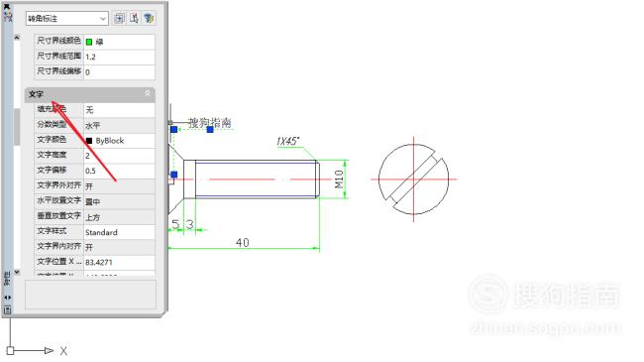Viewport: 644px width, 362px height.
Task: Select the 填充颜色 value 无
Action: (x=119, y=110)
